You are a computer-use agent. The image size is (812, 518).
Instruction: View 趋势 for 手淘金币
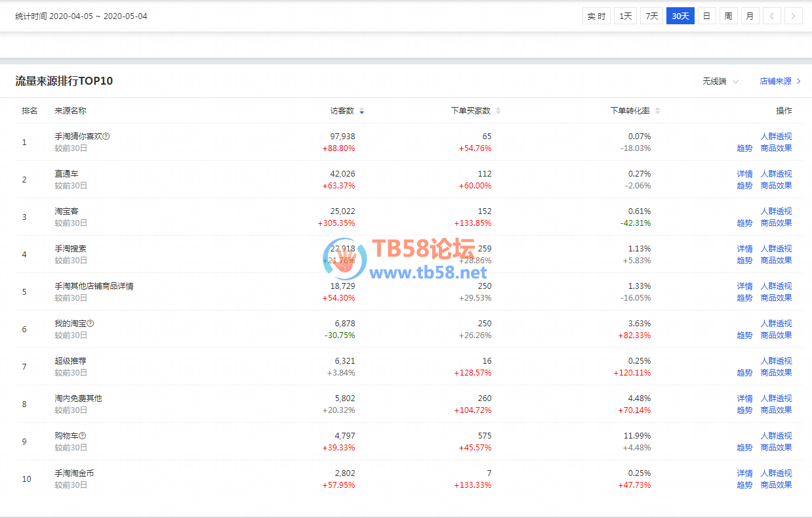click(x=744, y=485)
